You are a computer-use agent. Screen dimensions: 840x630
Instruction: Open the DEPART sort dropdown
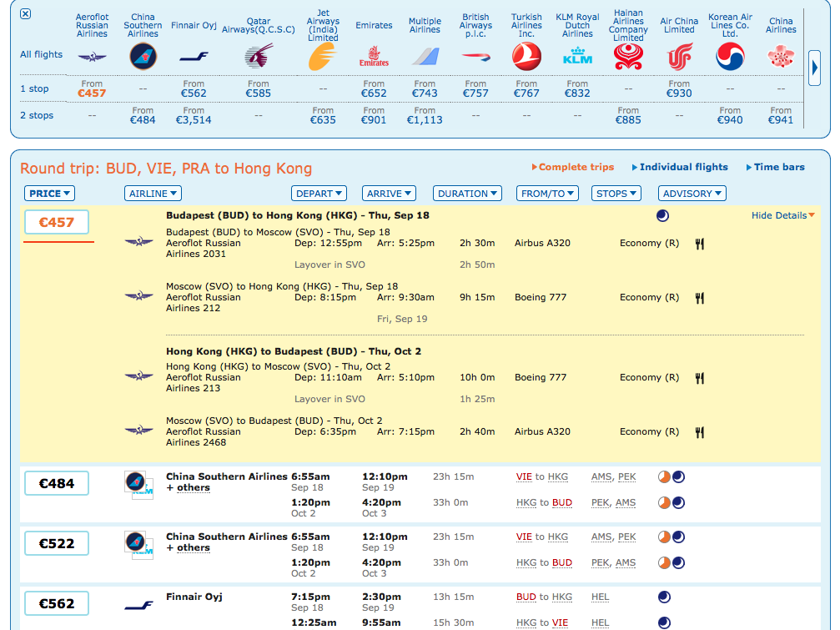click(x=319, y=194)
